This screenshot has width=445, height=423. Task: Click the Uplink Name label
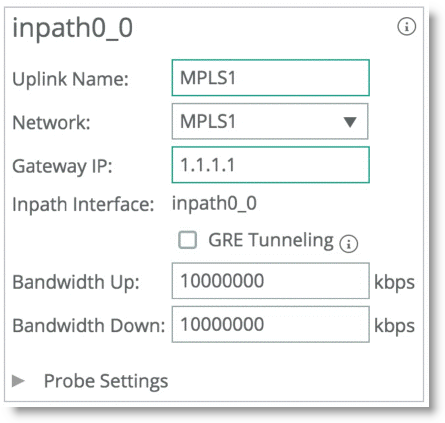[70, 79]
